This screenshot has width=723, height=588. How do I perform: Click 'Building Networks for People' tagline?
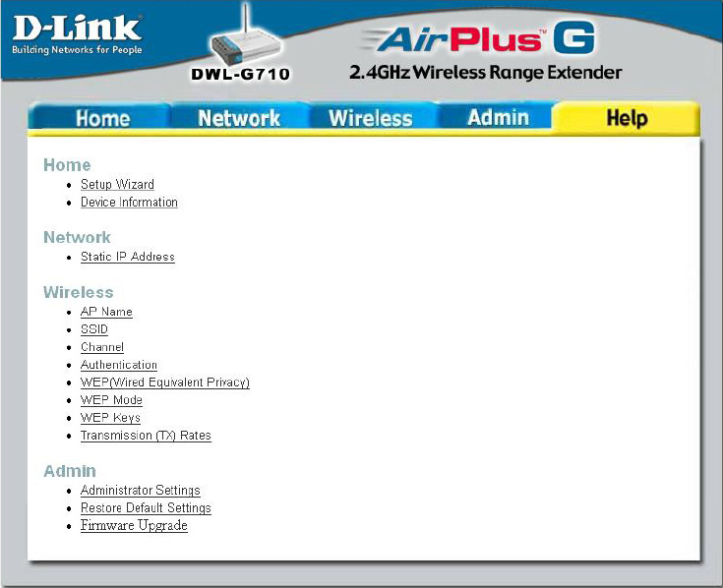77,50
